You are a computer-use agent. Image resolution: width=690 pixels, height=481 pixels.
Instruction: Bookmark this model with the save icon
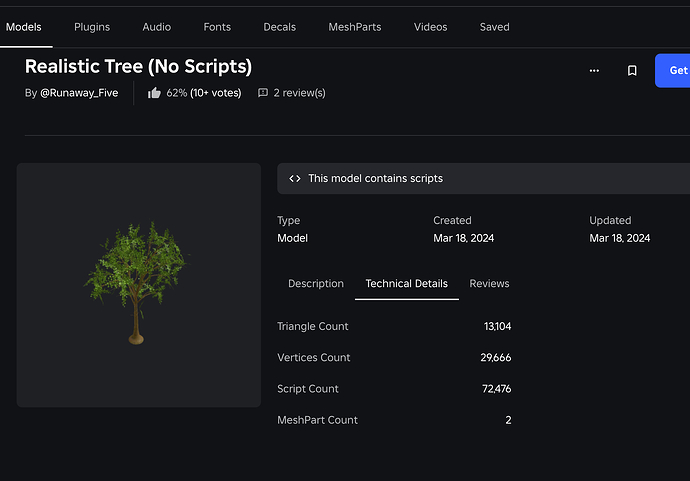(632, 71)
